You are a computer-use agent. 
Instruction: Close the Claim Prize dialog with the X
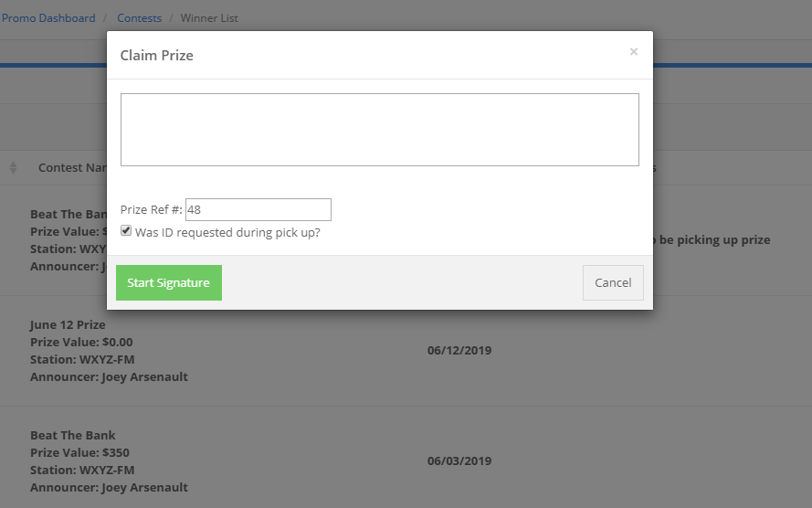[x=633, y=52]
